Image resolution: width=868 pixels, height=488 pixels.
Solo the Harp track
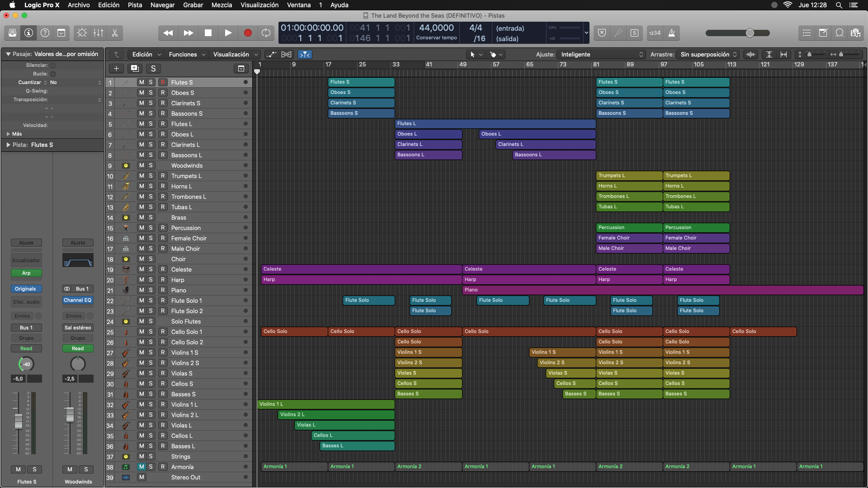click(151, 280)
